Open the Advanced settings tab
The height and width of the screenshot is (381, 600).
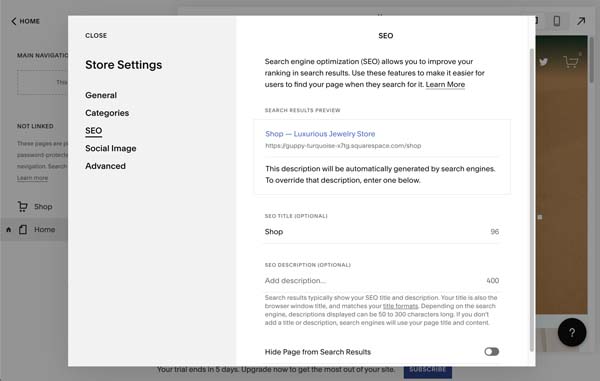pyautogui.click(x=105, y=166)
